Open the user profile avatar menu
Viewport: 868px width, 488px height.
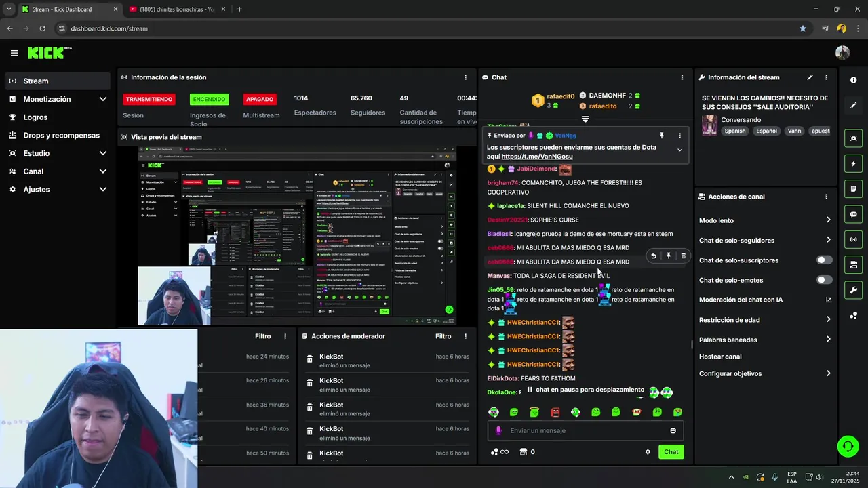click(842, 53)
